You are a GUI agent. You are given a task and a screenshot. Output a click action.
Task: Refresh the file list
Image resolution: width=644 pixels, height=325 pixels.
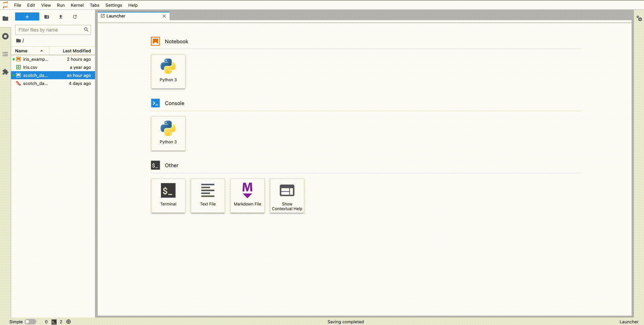[75, 17]
